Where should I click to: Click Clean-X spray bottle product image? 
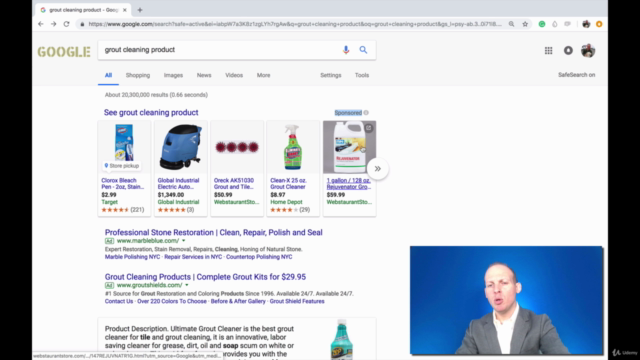point(293,147)
